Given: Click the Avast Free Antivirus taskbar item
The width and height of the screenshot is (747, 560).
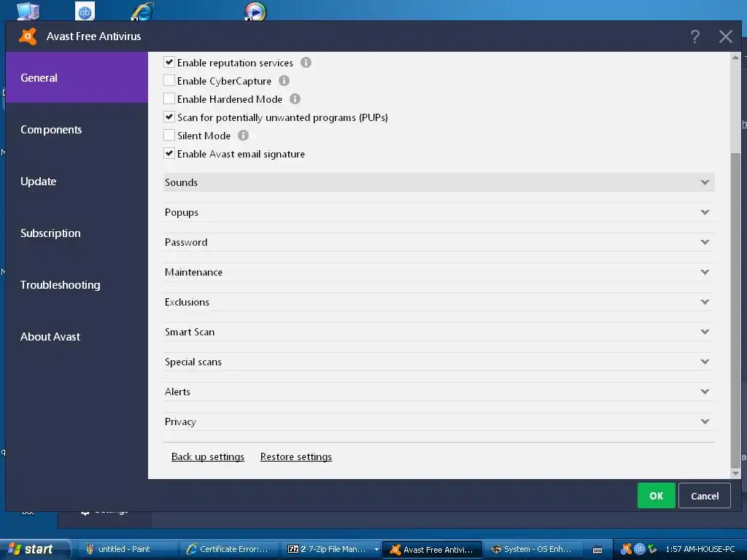Looking at the screenshot, I should point(433,549).
